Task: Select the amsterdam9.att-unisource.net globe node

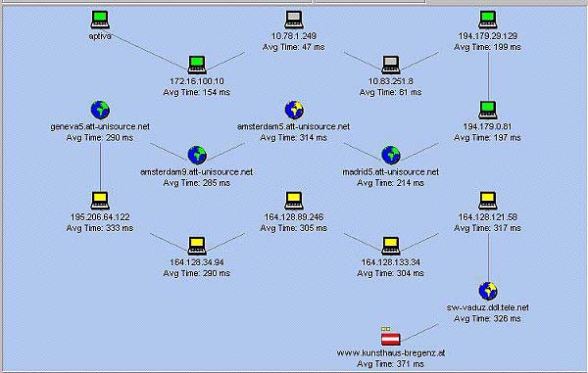Action: (x=197, y=155)
